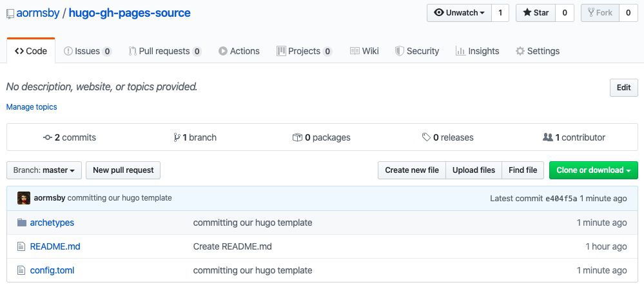Open the latest commit hash e404f5a
This screenshot has width=644, height=287.
(x=561, y=199)
